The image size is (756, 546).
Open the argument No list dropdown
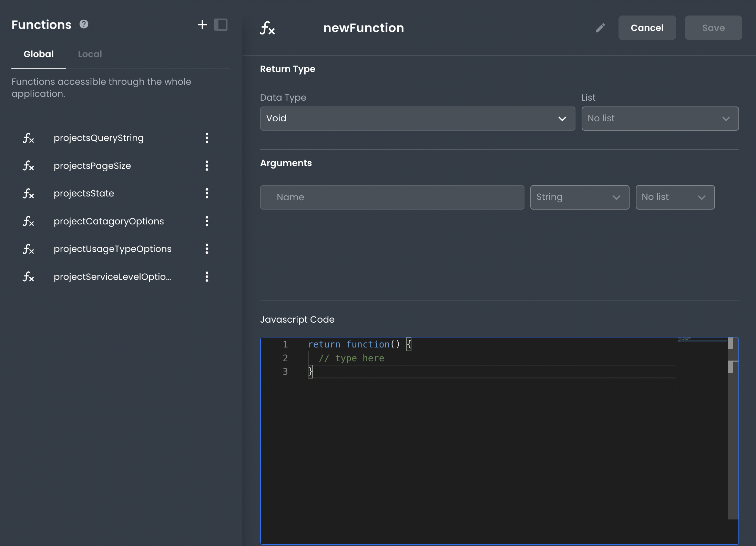click(675, 197)
